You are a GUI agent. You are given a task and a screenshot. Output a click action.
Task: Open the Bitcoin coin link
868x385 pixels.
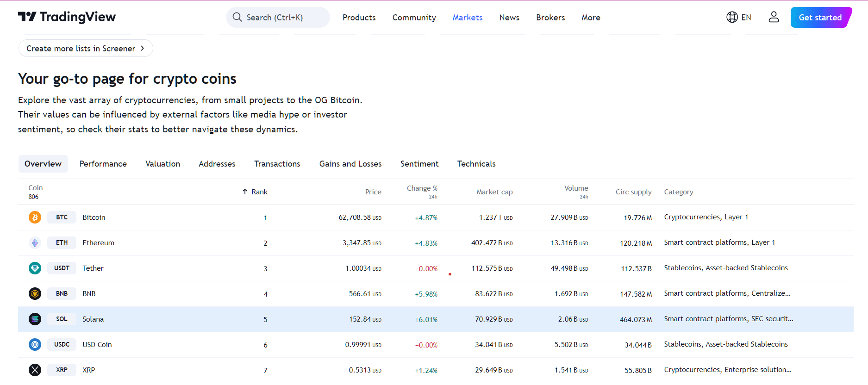click(x=94, y=217)
